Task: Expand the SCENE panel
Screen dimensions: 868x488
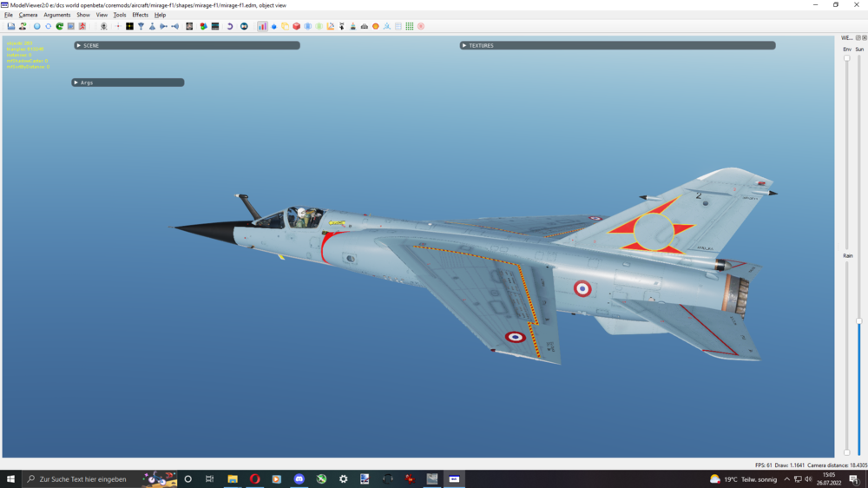Action: (x=187, y=45)
